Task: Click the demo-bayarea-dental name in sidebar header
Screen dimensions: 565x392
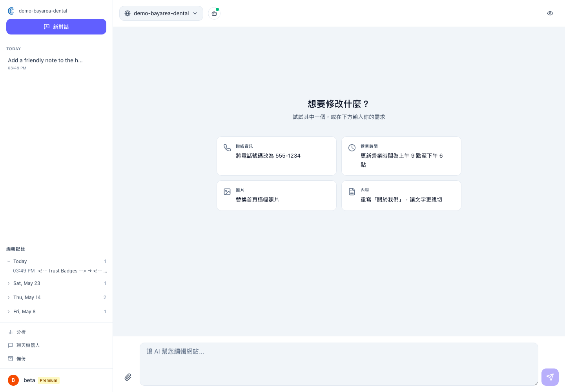Action: [43, 11]
